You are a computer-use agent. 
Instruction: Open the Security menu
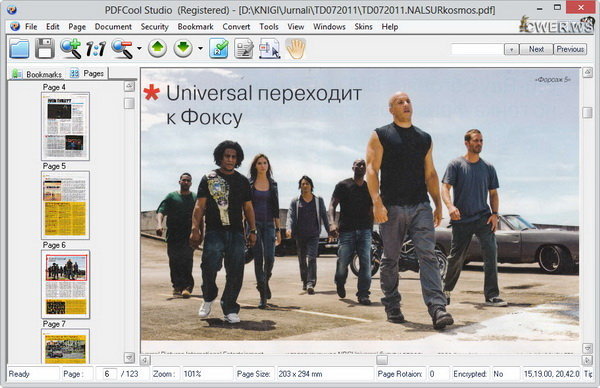154,27
